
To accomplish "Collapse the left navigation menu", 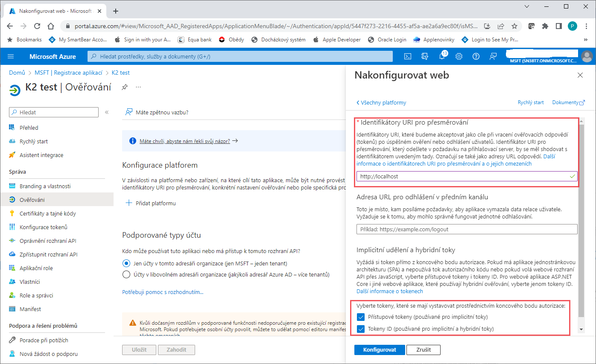I will [x=107, y=112].
